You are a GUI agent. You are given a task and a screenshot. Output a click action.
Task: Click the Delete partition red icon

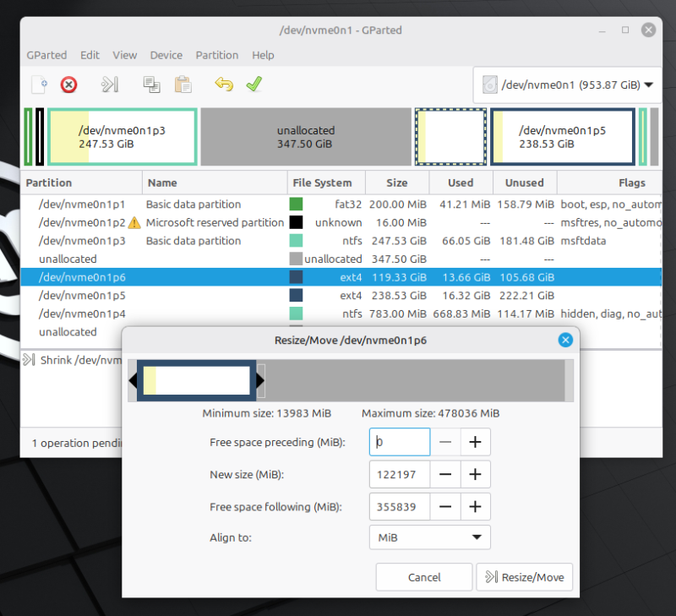tap(69, 84)
